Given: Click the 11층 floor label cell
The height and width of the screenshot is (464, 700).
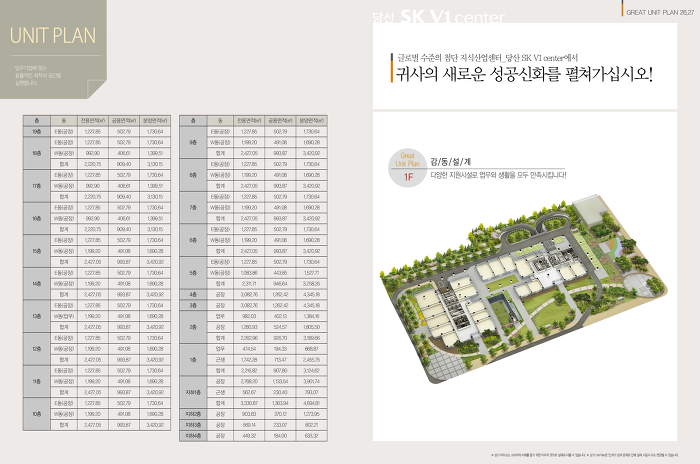Looking at the screenshot, I should (x=37, y=381).
